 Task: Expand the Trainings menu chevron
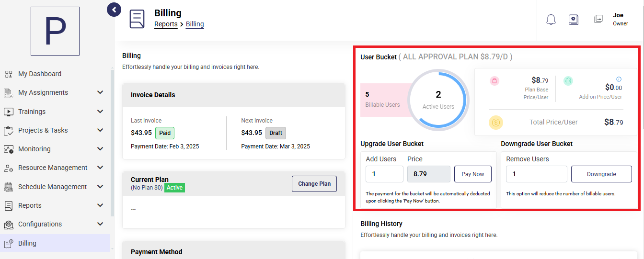[x=100, y=112]
